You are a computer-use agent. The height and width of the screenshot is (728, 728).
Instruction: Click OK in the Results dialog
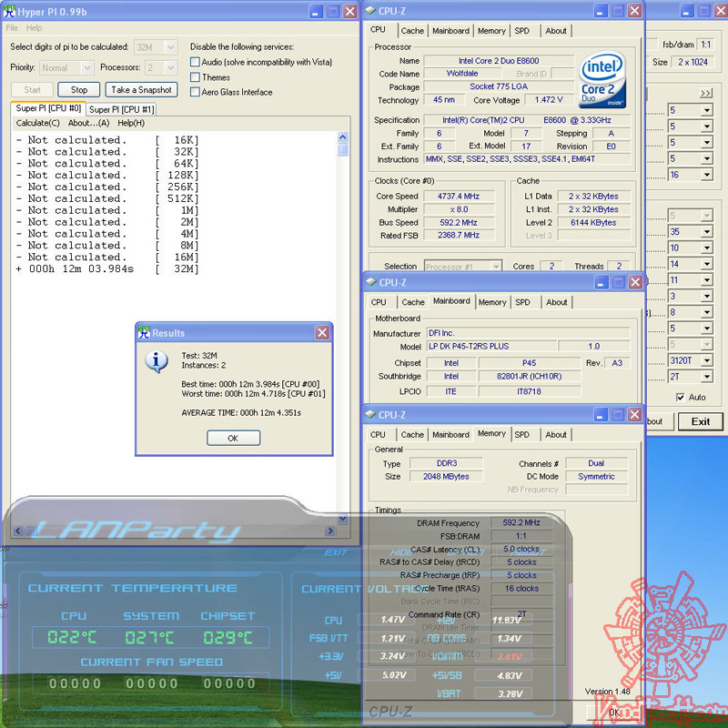(x=233, y=438)
